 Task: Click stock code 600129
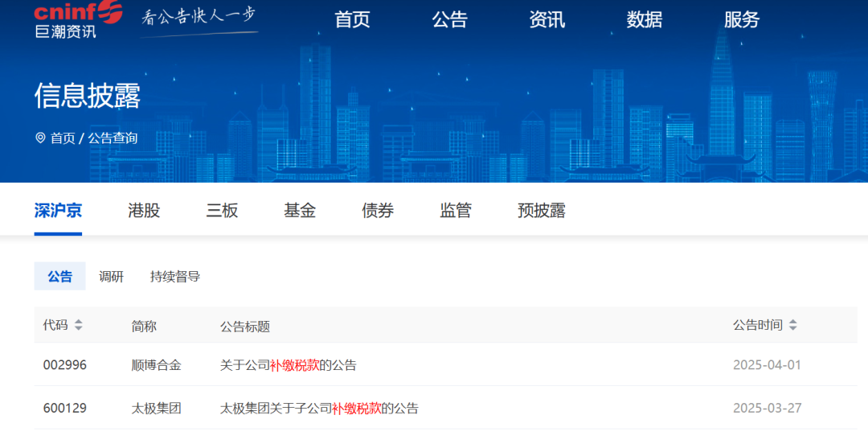[65, 408]
